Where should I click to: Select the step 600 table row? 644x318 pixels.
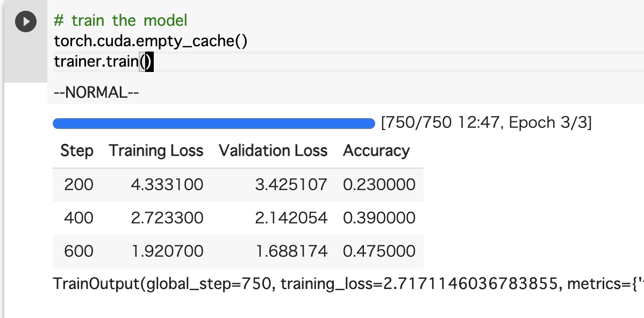(x=238, y=251)
